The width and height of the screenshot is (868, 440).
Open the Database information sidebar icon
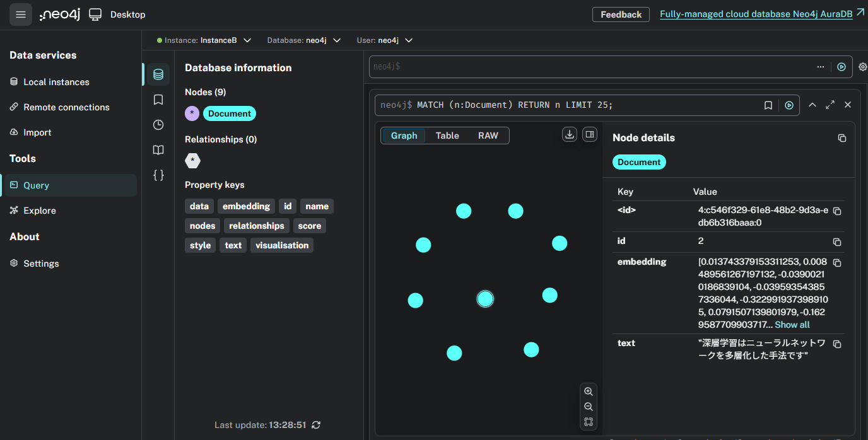click(x=158, y=74)
